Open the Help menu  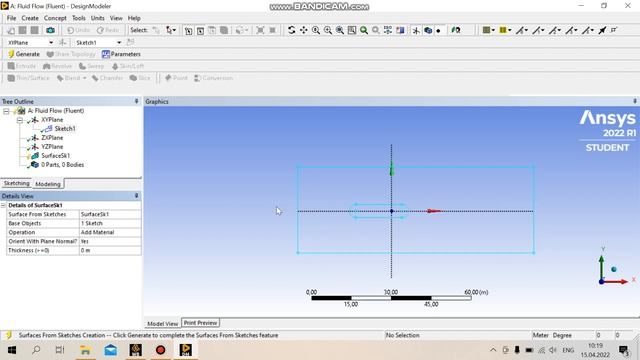[x=134, y=18]
